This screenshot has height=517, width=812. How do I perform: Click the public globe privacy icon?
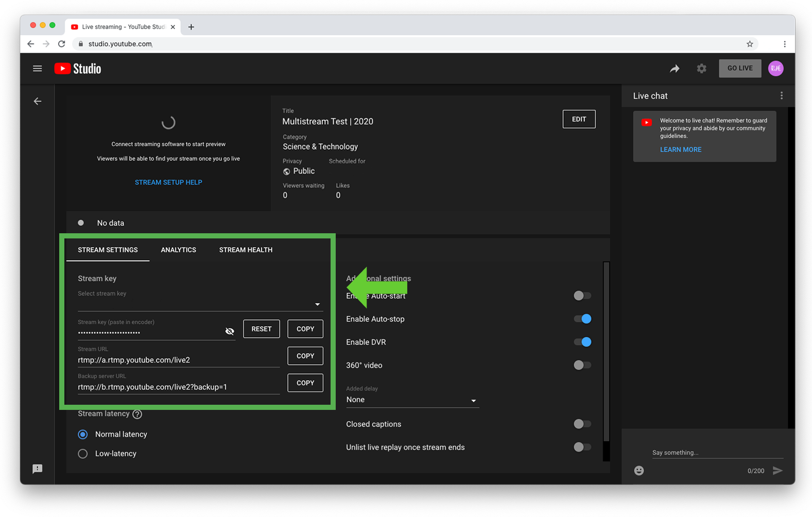[x=287, y=171]
